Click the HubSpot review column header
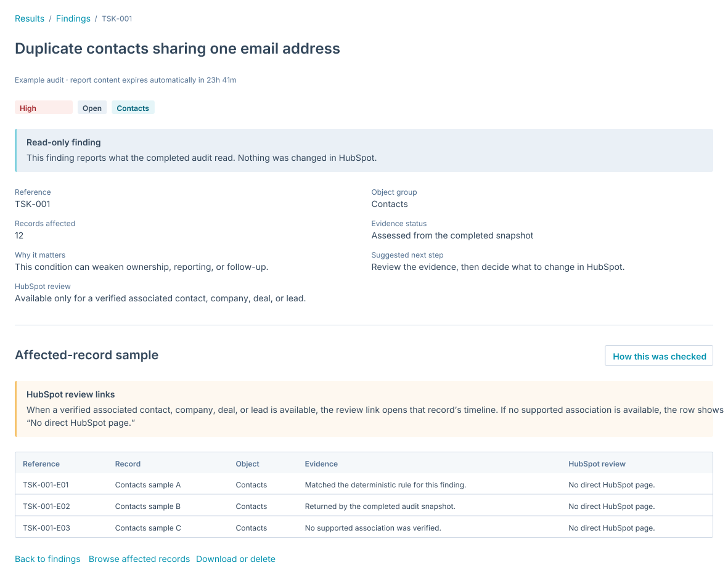728x578 pixels. (597, 464)
